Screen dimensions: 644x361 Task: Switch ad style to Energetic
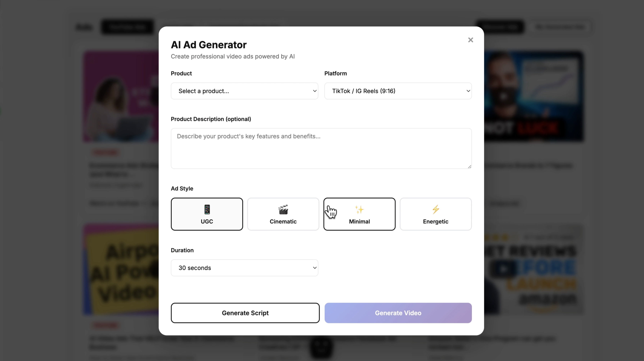point(435,214)
